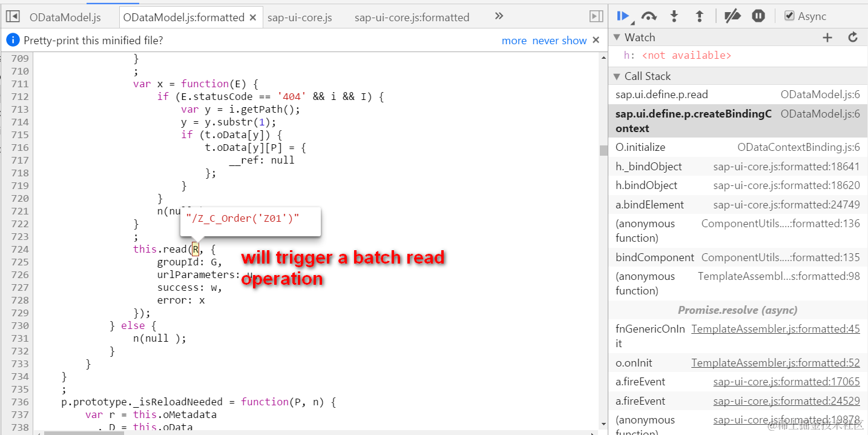This screenshot has height=435, width=868.
Task: Click 'var y = i.getPath();' line
Action: click(240, 109)
